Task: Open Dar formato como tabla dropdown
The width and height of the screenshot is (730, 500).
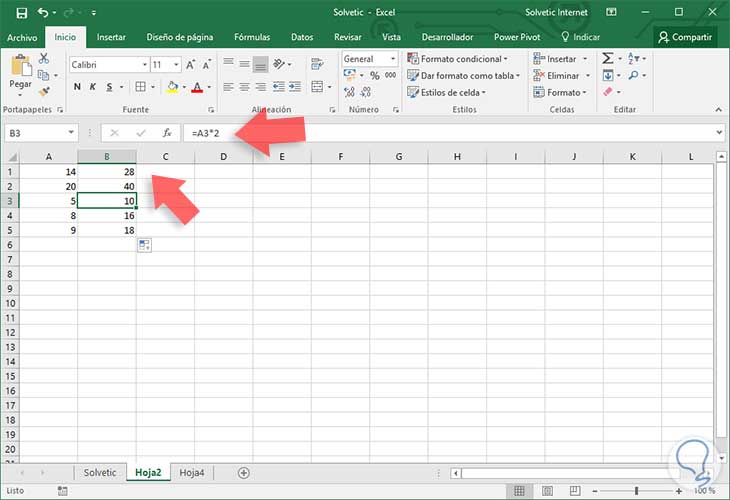Action: point(463,75)
